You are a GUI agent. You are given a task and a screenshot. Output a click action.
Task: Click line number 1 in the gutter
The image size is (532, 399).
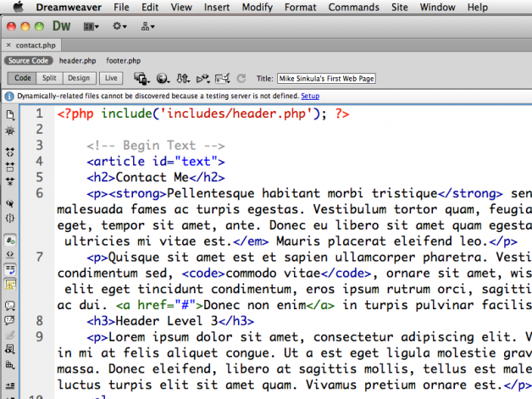[39, 114]
